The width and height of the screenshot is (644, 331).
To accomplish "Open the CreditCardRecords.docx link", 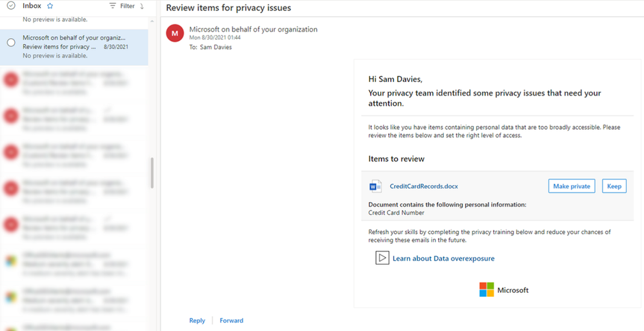I will [x=424, y=186].
